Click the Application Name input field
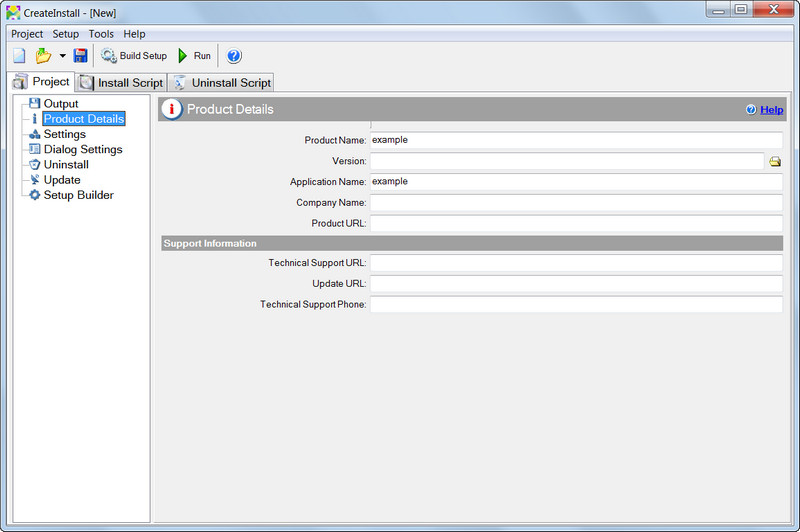 click(576, 182)
